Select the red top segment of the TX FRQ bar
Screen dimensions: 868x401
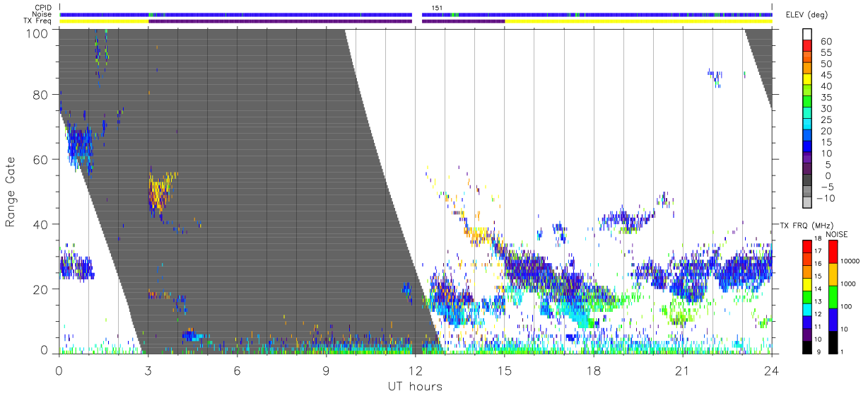807,247
